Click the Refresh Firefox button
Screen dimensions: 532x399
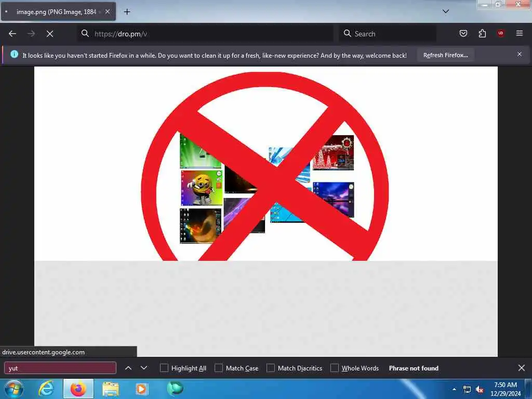pos(445,55)
